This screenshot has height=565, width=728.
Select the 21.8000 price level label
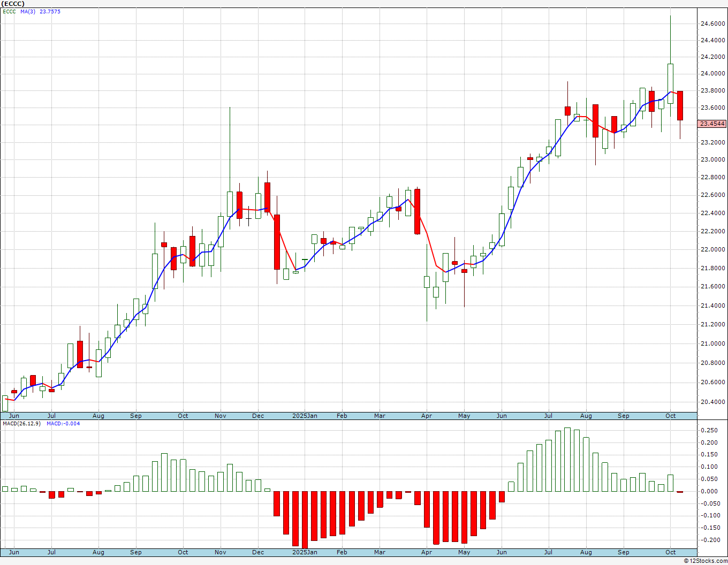tap(712, 268)
